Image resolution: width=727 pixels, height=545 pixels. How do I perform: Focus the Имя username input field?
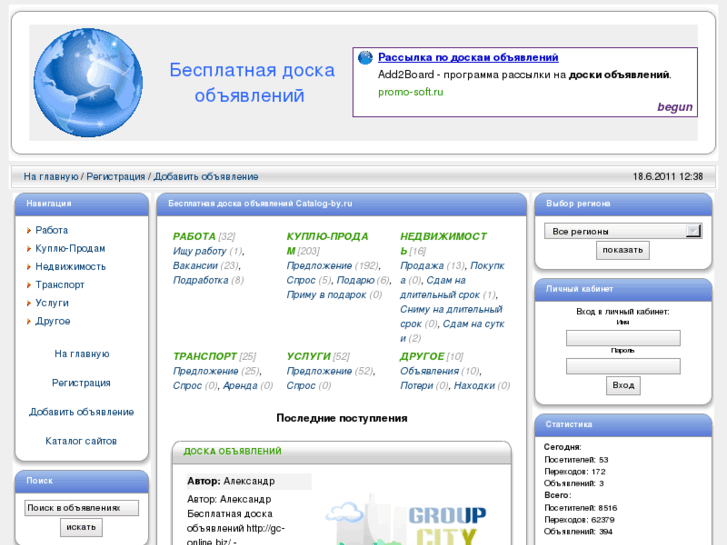tap(623, 338)
